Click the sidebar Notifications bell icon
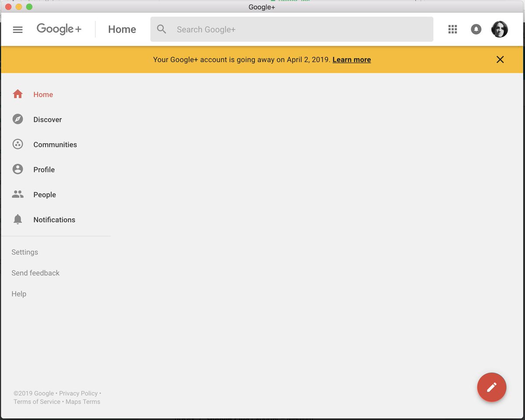The width and height of the screenshot is (525, 420). pos(17,219)
